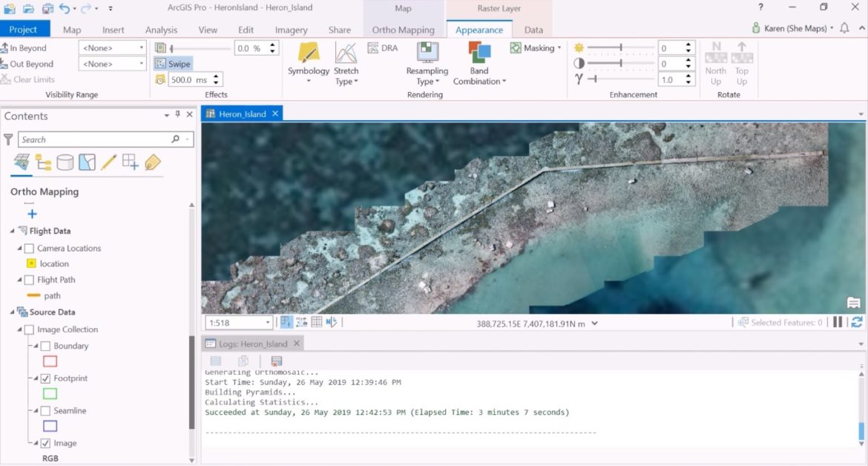868x466 pixels.
Task: Open the coordinate display units dropdown arrow
Action: click(594, 324)
